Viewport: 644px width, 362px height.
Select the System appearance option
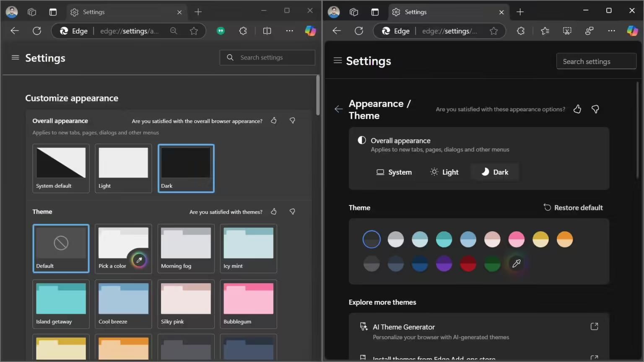tap(394, 172)
